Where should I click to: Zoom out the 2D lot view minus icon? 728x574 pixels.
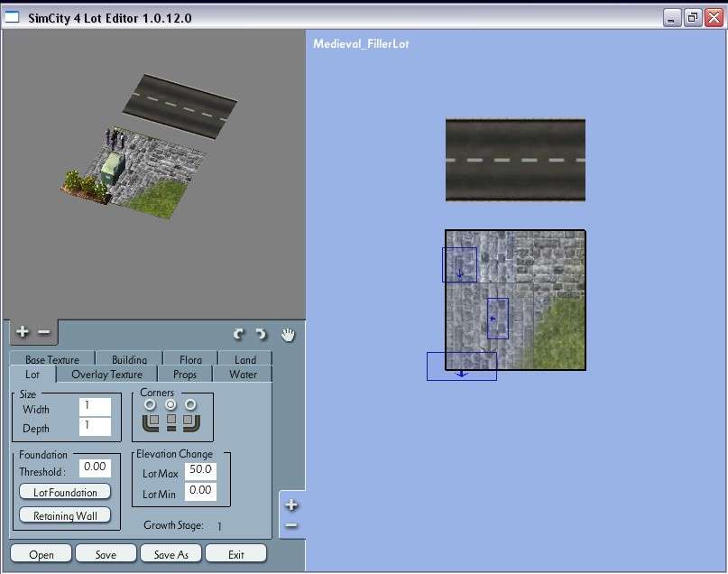[291, 525]
